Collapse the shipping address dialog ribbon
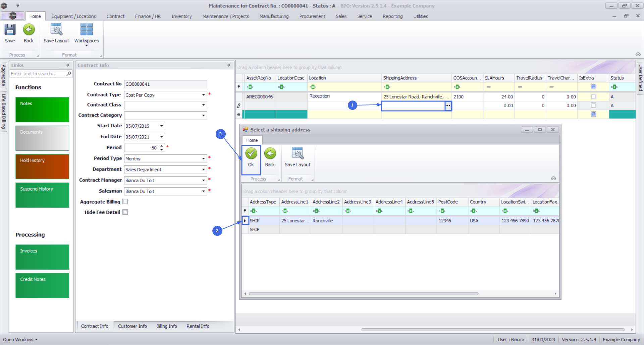This screenshot has width=644, height=345. pos(553,178)
